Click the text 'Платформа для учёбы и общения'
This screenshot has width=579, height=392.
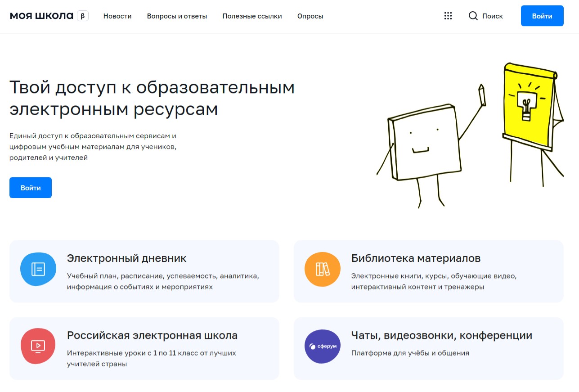click(410, 353)
